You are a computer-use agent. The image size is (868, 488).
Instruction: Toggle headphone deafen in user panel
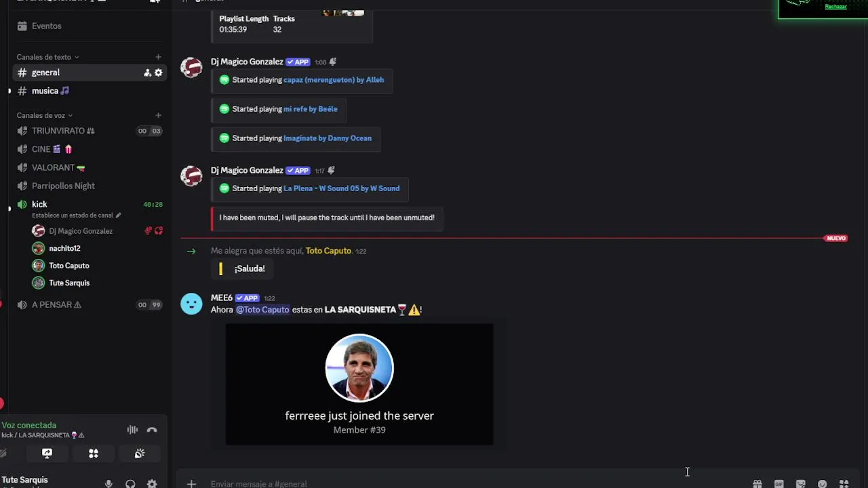130,484
